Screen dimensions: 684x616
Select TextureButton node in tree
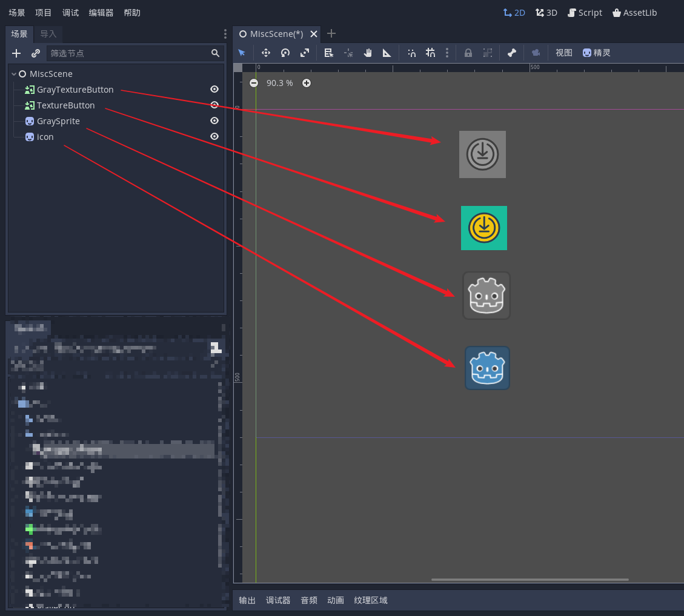tap(65, 105)
